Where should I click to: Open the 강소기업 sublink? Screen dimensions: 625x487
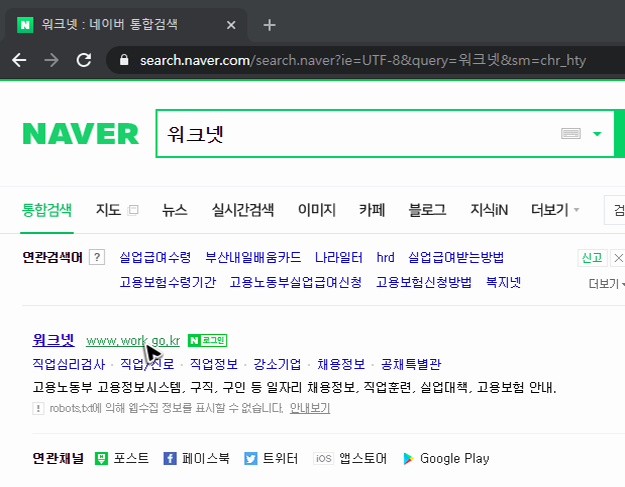point(277,364)
